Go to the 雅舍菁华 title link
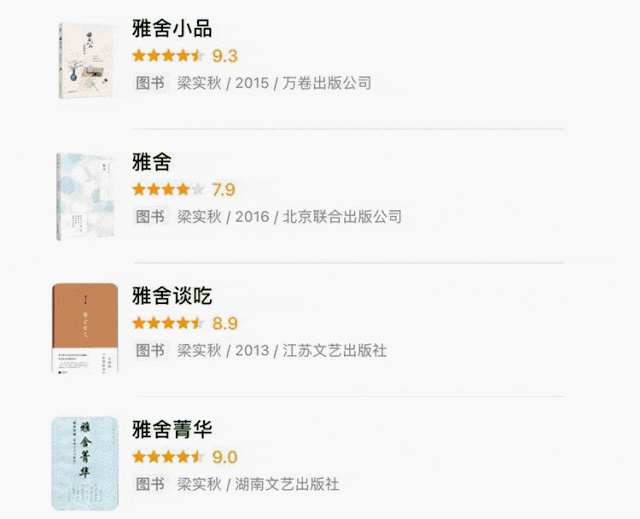 tap(172, 430)
